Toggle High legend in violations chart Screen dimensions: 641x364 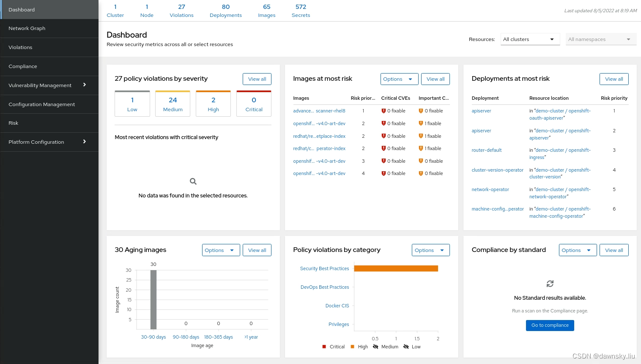[x=359, y=347]
